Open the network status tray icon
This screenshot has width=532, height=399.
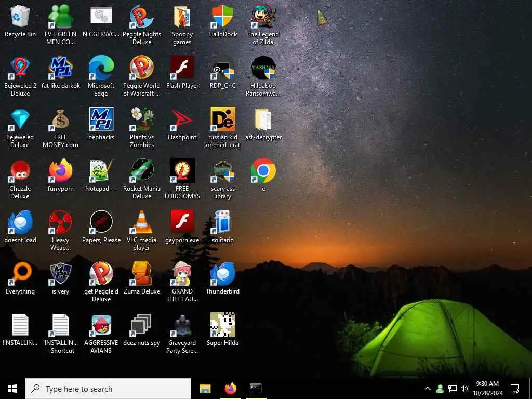pyautogui.click(x=453, y=389)
